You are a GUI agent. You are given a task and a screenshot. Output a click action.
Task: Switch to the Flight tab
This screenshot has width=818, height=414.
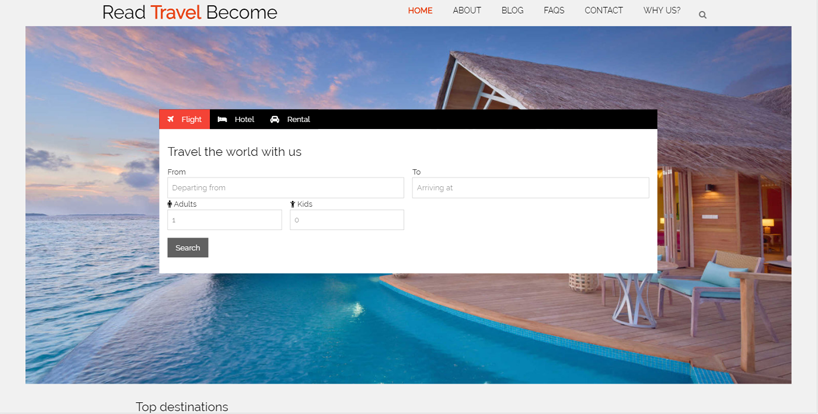(x=184, y=119)
